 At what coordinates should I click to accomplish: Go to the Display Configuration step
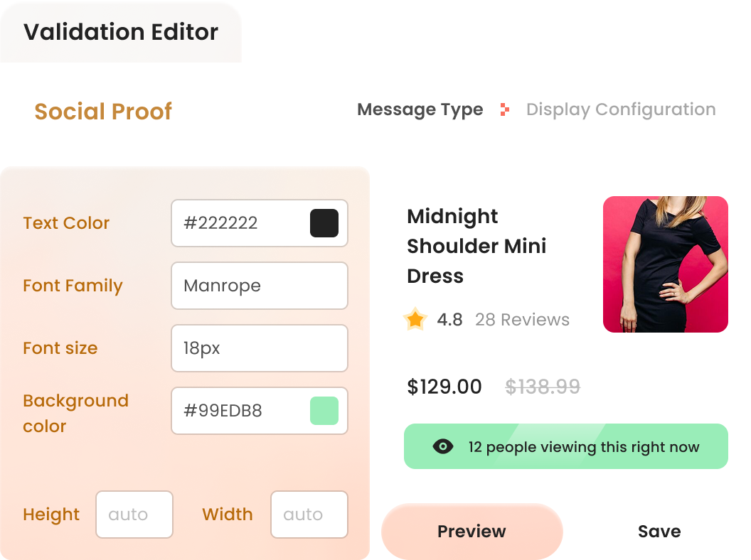(x=620, y=109)
